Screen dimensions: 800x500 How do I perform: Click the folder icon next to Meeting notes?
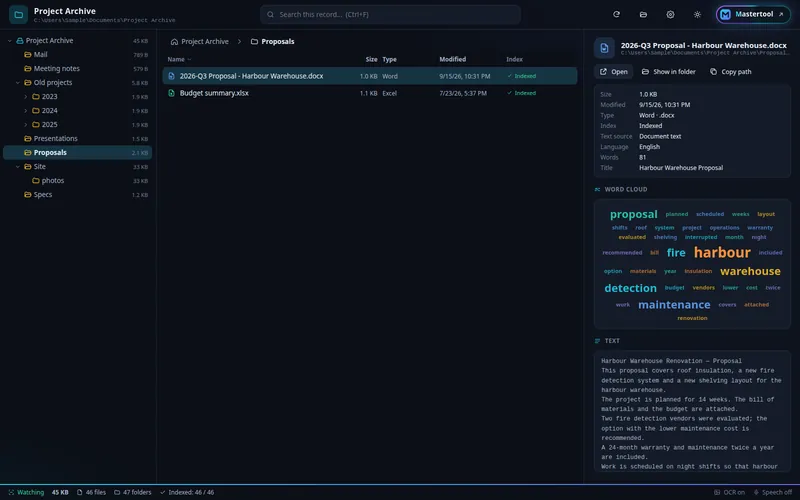tap(28, 68)
